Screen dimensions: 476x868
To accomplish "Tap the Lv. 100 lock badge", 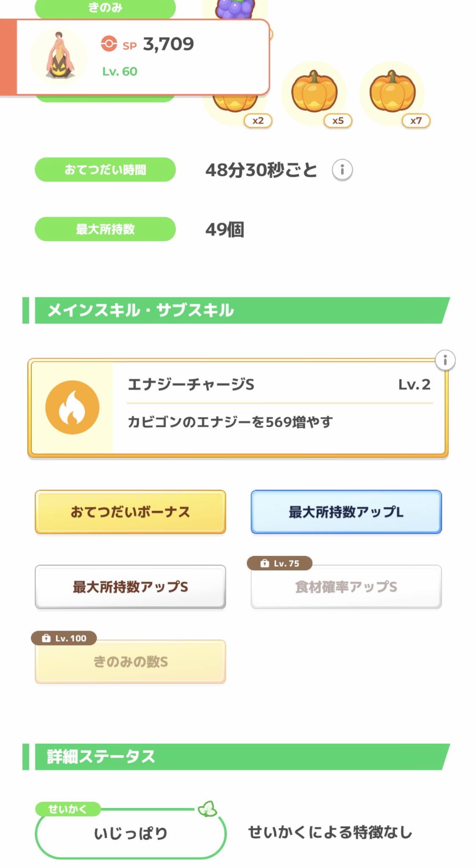I will tap(64, 638).
